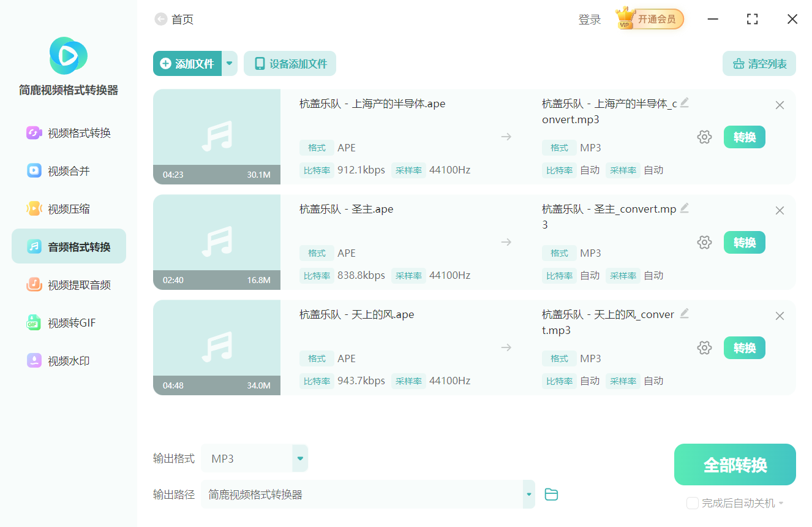Go back to 首页
Image resolution: width=812 pixels, height=527 pixels.
pos(175,19)
